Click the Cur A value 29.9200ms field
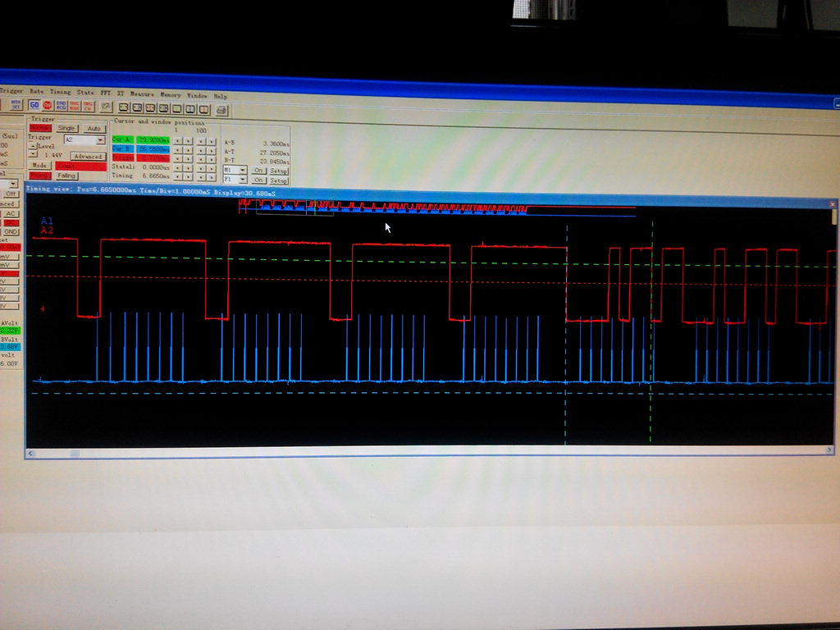Screen dimensions: 840x630 click(x=153, y=139)
